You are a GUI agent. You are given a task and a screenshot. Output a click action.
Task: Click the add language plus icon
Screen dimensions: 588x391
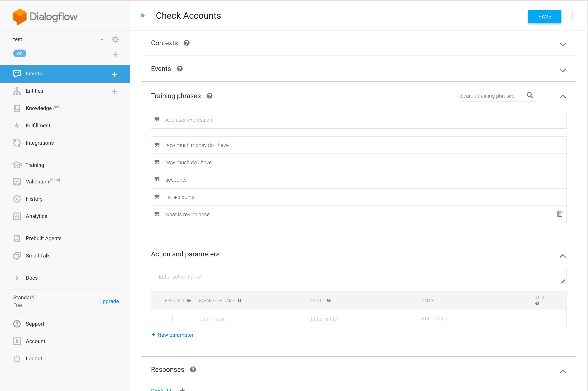pyautogui.click(x=115, y=54)
